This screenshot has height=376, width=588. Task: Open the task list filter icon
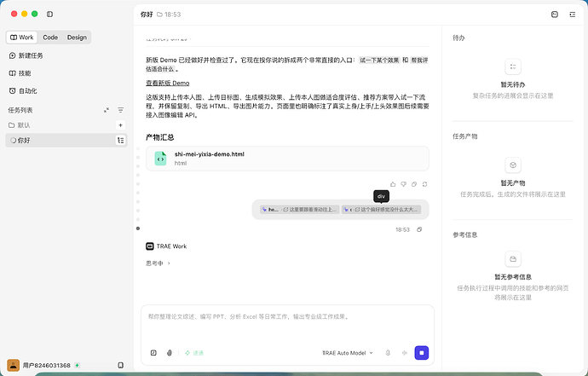(x=120, y=110)
